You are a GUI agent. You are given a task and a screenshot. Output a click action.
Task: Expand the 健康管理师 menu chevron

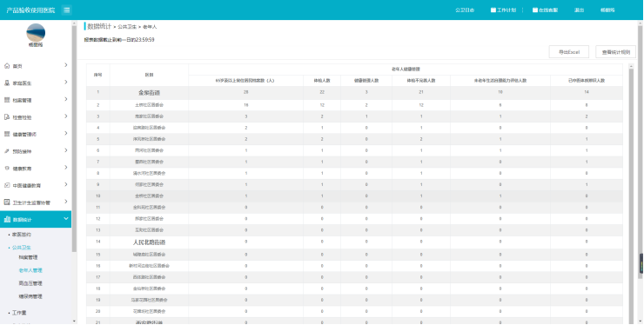click(x=66, y=134)
